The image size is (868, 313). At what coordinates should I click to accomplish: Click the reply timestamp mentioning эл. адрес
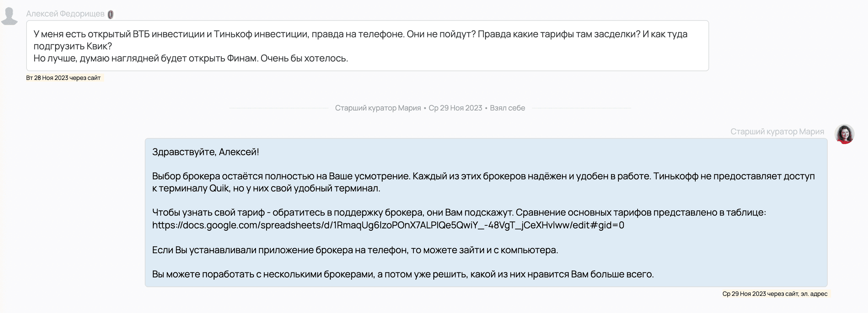tap(774, 294)
